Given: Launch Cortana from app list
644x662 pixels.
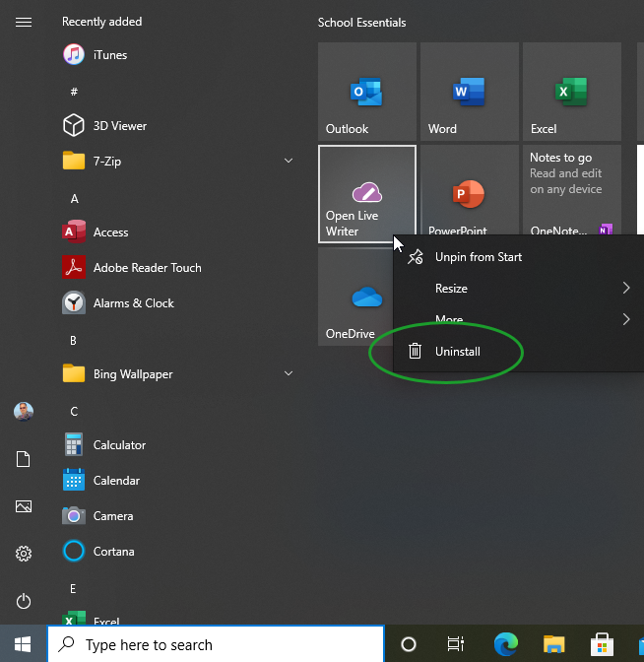Looking at the screenshot, I should point(113,552).
